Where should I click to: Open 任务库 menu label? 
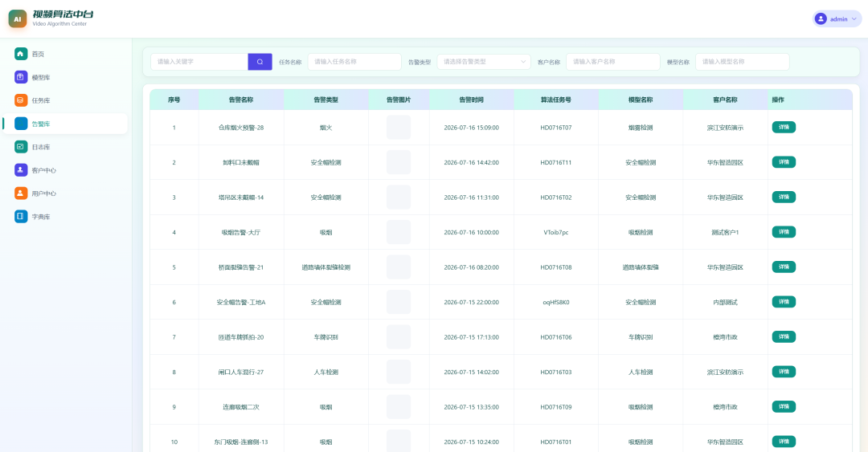41,100
